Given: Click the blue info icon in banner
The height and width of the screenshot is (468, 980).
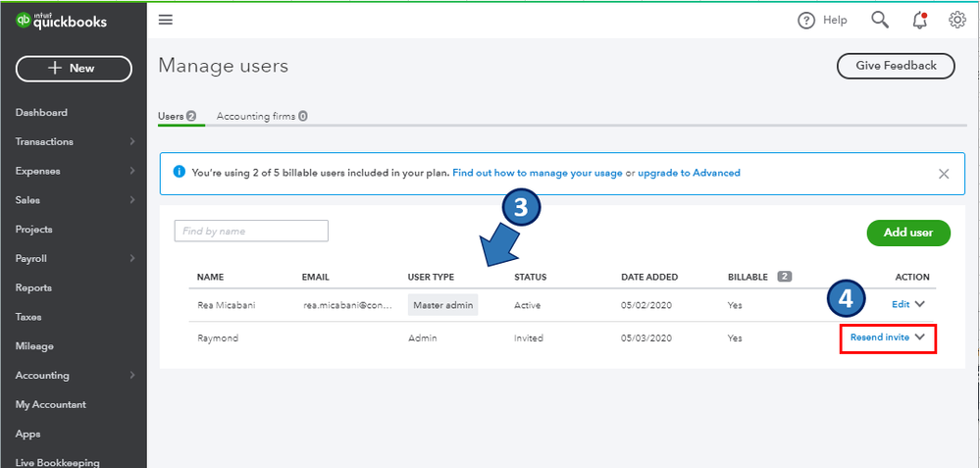Looking at the screenshot, I should click(180, 173).
